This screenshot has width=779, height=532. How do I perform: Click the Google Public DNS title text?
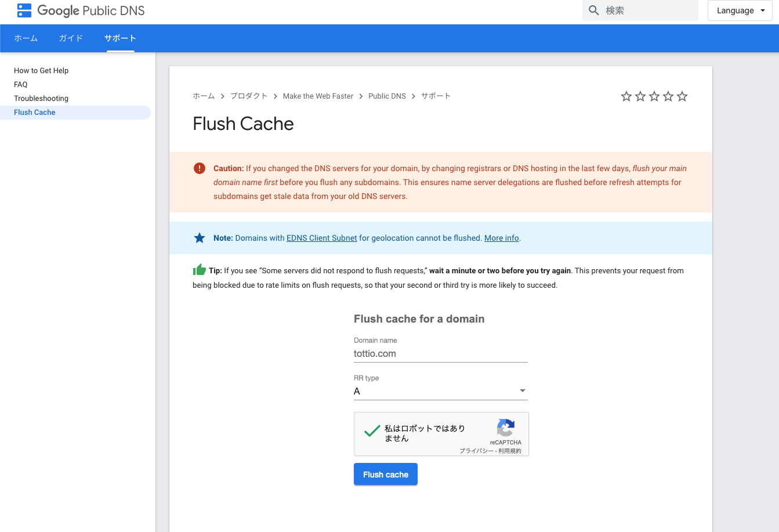91,10
